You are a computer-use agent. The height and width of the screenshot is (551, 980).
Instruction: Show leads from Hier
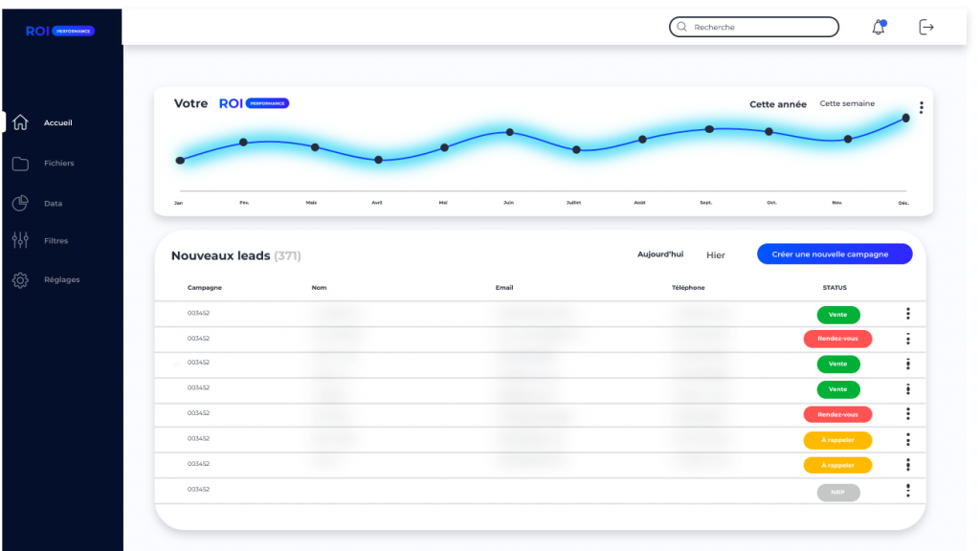(x=716, y=255)
